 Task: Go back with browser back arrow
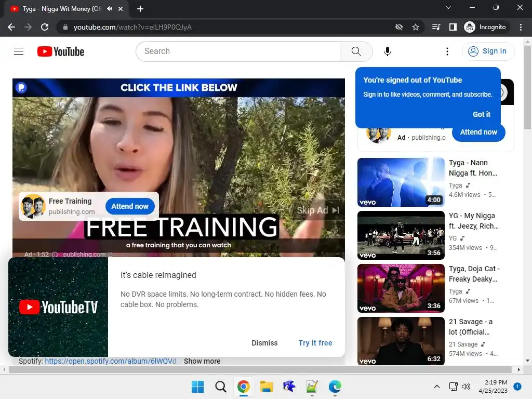click(11, 27)
